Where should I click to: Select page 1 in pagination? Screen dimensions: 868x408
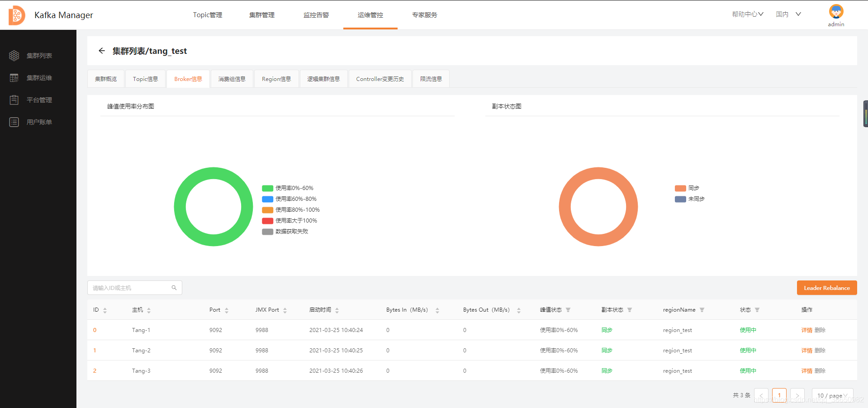point(779,395)
